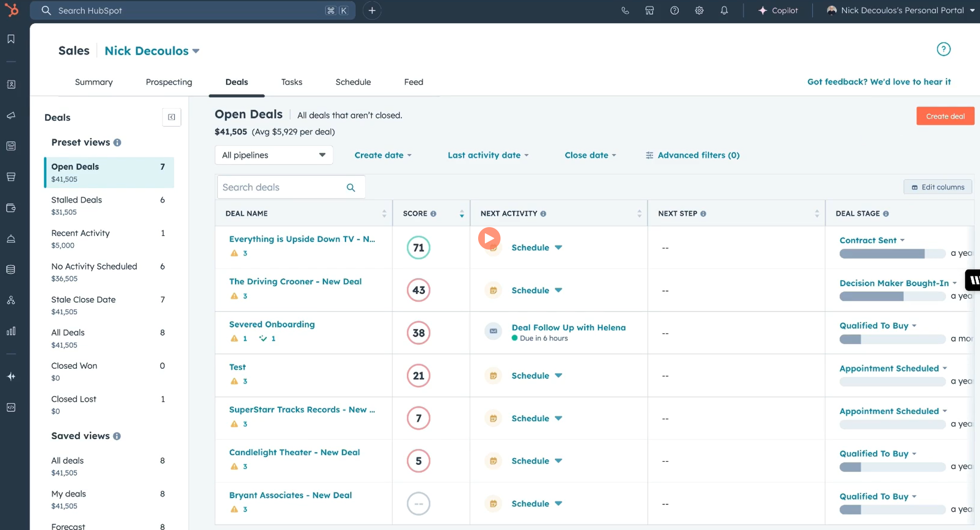This screenshot has width=980, height=530.
Task: Click the Create deal button
Action: 945,116
